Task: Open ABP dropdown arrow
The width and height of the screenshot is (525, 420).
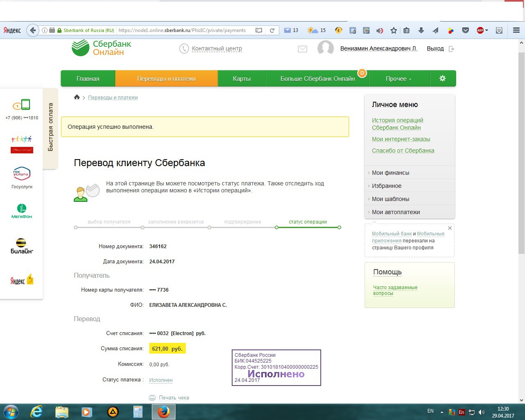Action: (487, 30)
